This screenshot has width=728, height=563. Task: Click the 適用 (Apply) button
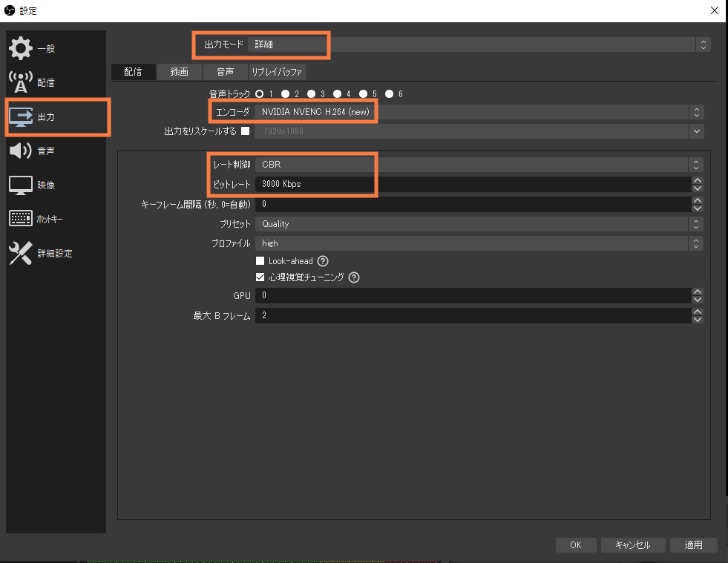[x=693, y=545]
